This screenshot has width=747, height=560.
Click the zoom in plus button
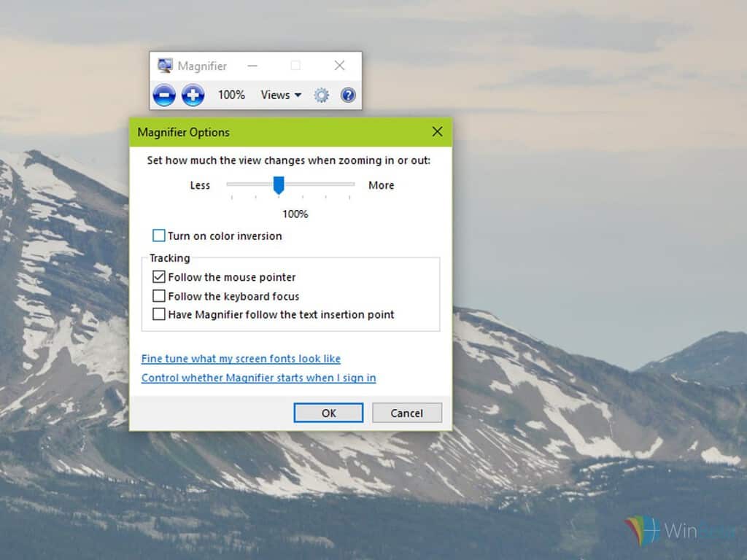pyautogui.click(x=193, y=96)
